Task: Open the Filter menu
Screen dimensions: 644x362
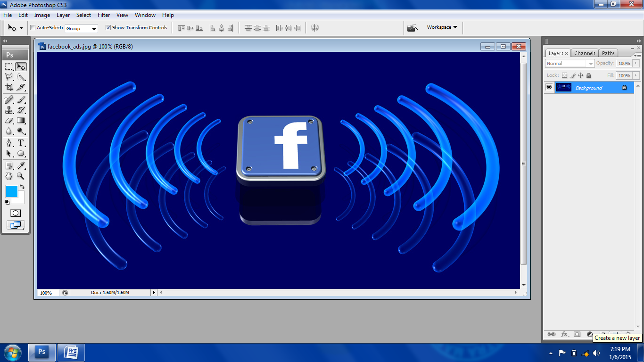Action: click(104, 15)
